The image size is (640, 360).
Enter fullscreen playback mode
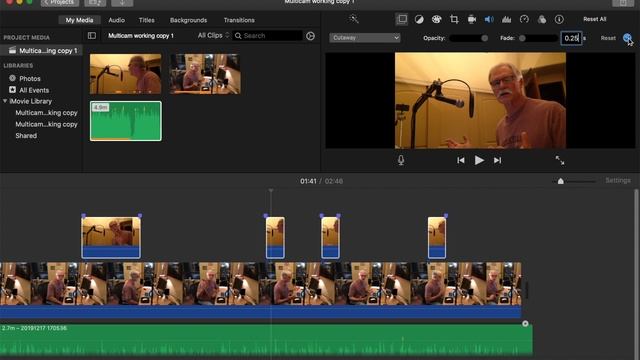click(560, 160)
